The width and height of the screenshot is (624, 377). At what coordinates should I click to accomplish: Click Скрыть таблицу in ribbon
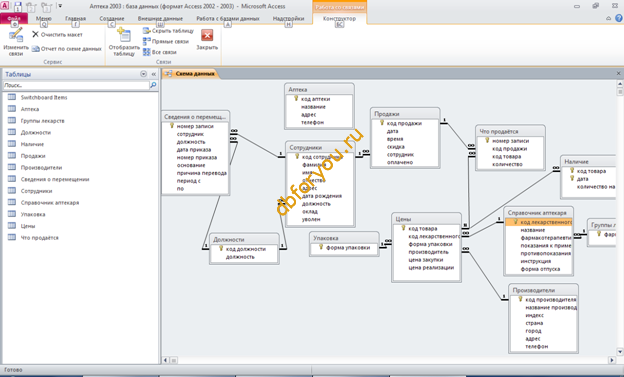[168, 31]
